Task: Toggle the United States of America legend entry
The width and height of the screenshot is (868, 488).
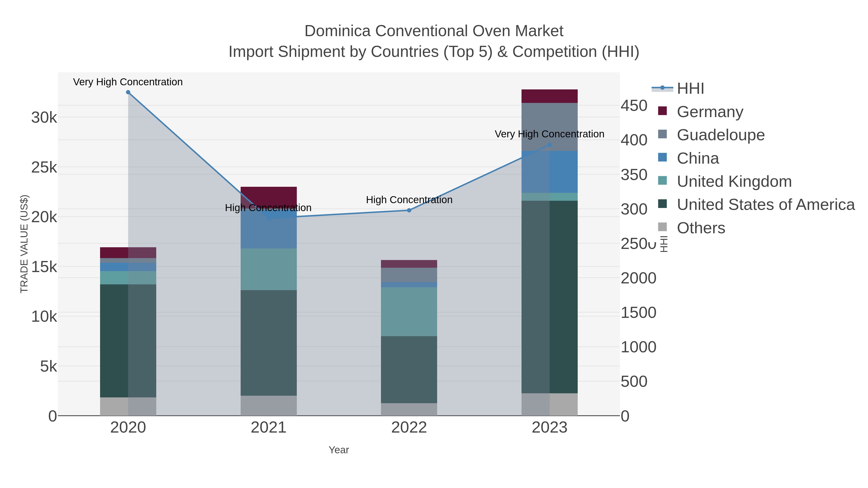Action: click(x=756, y=204)
